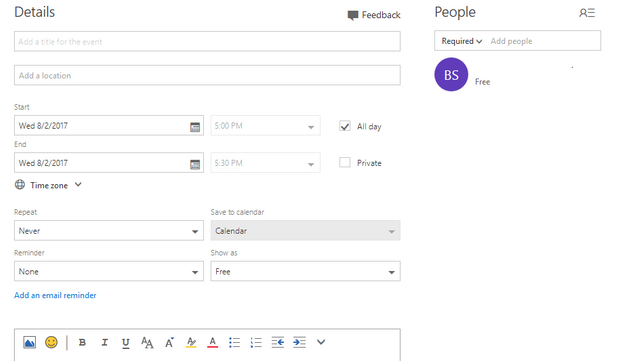640x361 pixels.
Task: Open the Repeat dropdown set to Never
Action: coord(109,231)
